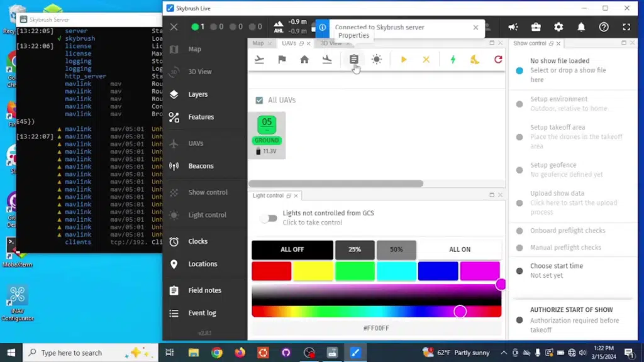
Task: Click the red reboot refresh icon
Action: click(498, 60)
